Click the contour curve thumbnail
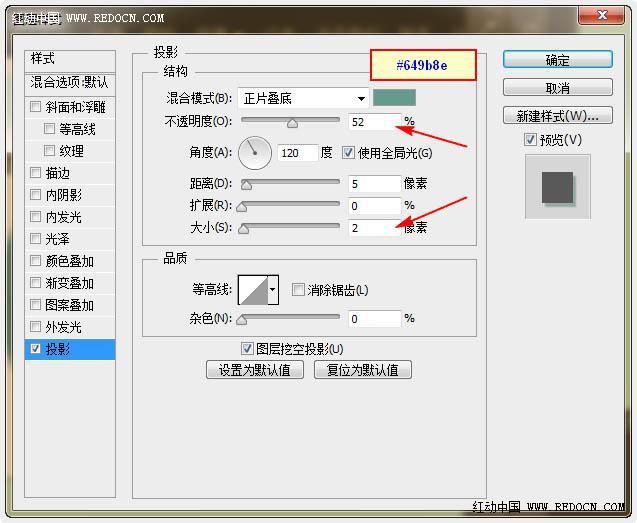This screenshot has width=637, height=523. pyautogui.click(x=253, y=290)
